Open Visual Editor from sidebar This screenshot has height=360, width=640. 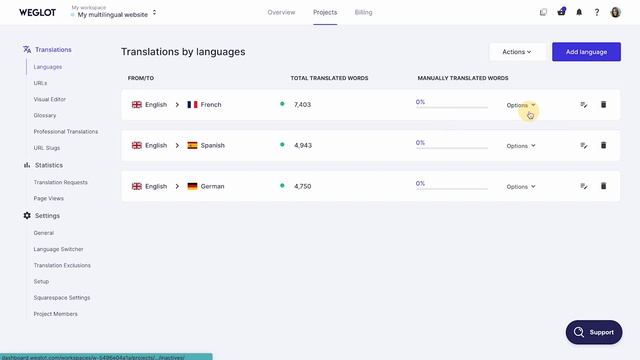click(x=50, y=99)
